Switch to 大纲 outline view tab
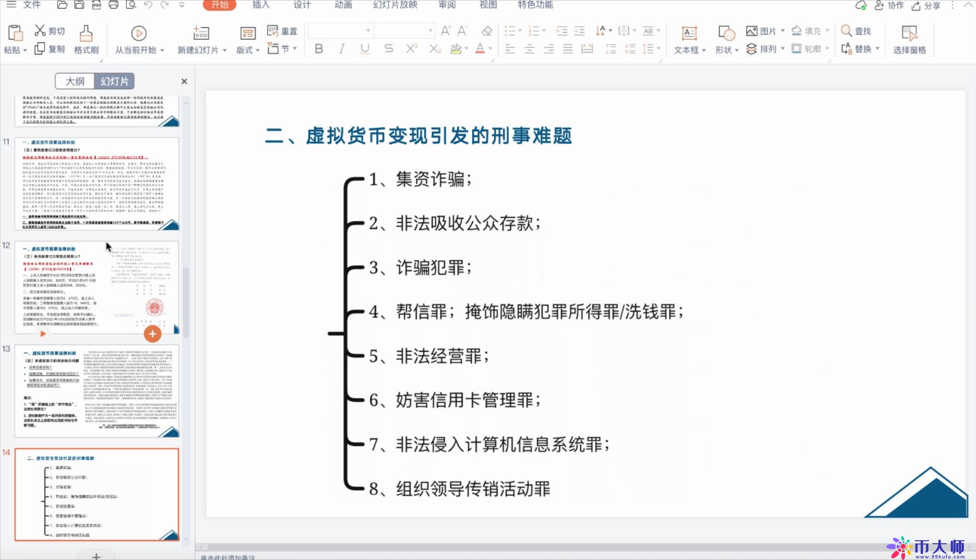 [x=74, y=81]
